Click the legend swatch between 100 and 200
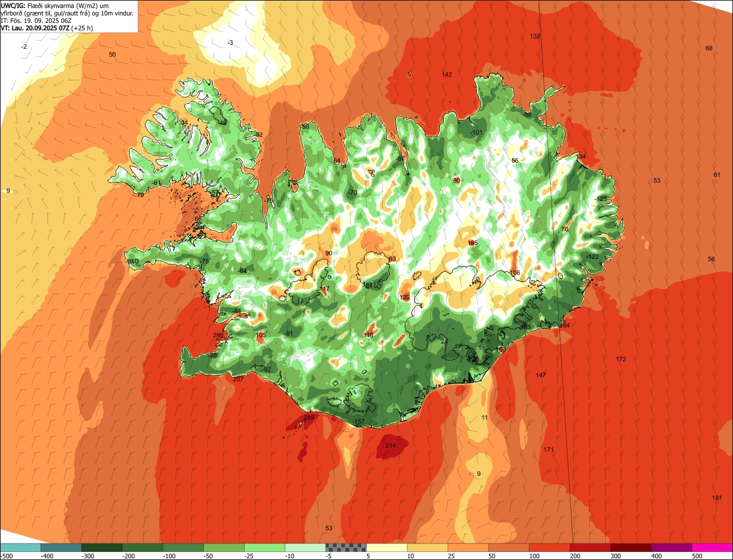733x560 pixels. tap(549, 547)
